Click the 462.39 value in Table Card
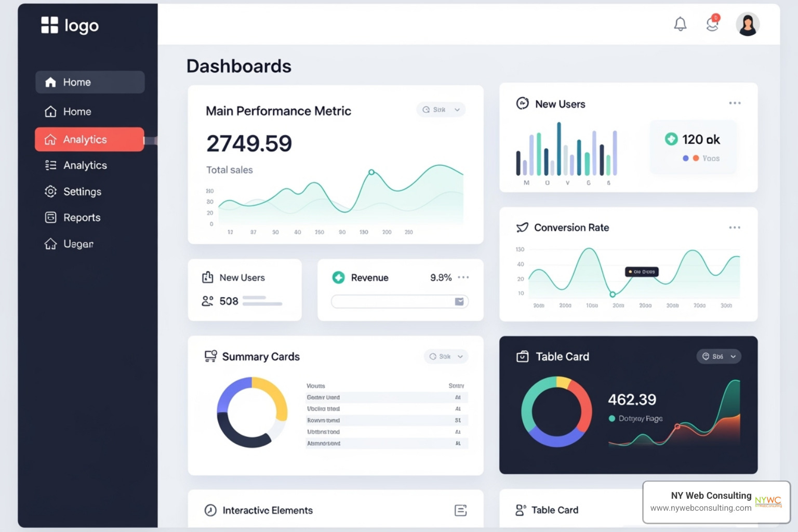The width and height of the screenshot is (798, 532). point(632,400)
